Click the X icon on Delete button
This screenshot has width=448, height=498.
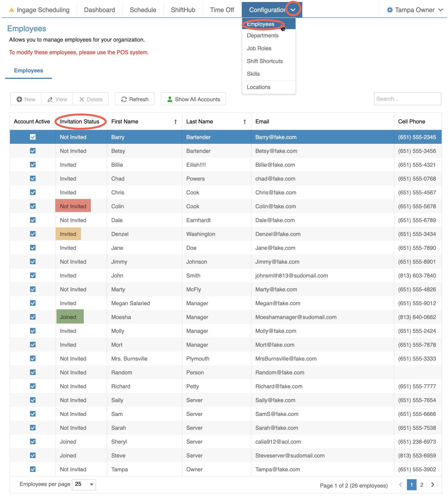coord(82,99)
